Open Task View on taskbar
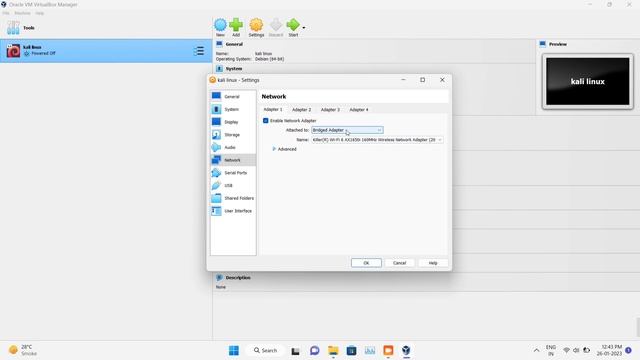This screenshot has height=360, width=640. point(295,350)
